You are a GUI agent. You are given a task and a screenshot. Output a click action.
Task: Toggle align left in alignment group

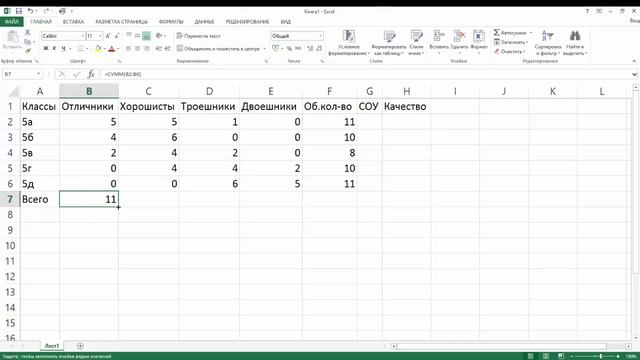pyautogui.click(x=129, y=49)
